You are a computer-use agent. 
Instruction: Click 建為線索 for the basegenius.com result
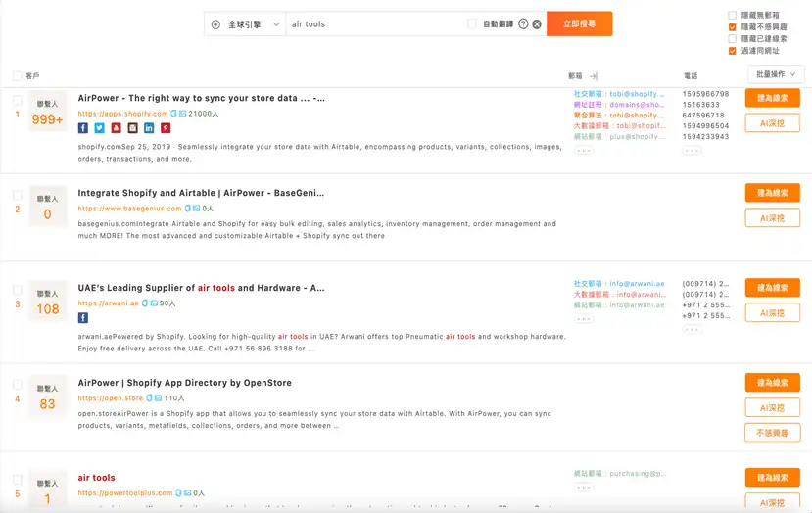pyautogui.click(x=772, y=193)
